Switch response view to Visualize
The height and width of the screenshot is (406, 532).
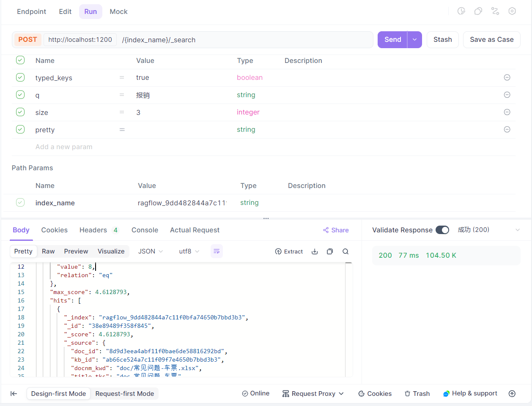click(111, 251)
